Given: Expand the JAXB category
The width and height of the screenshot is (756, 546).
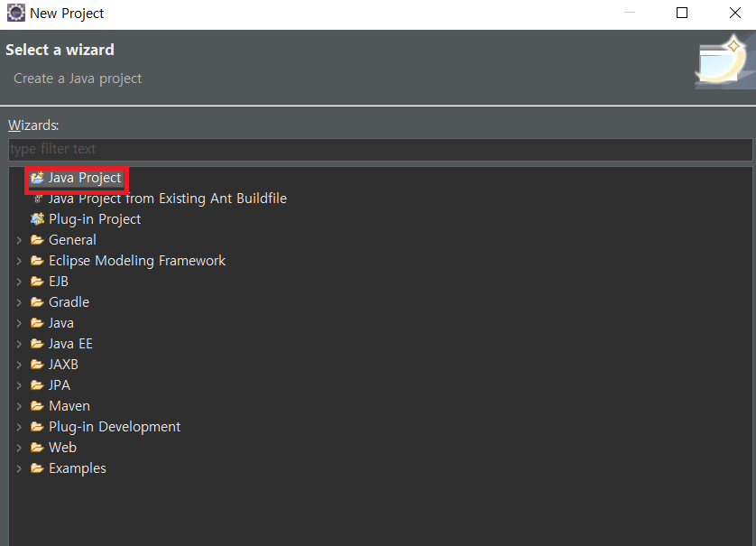Looking at the screenshot, I should click(19, 365).
